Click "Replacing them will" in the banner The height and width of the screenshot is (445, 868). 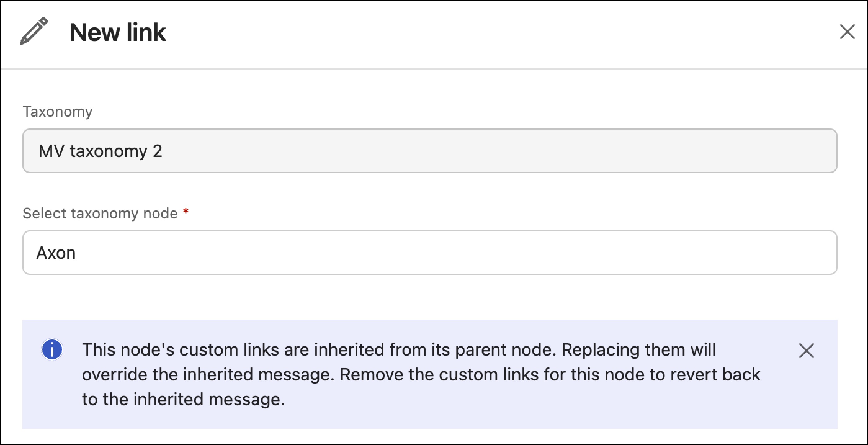click(638, 350)
